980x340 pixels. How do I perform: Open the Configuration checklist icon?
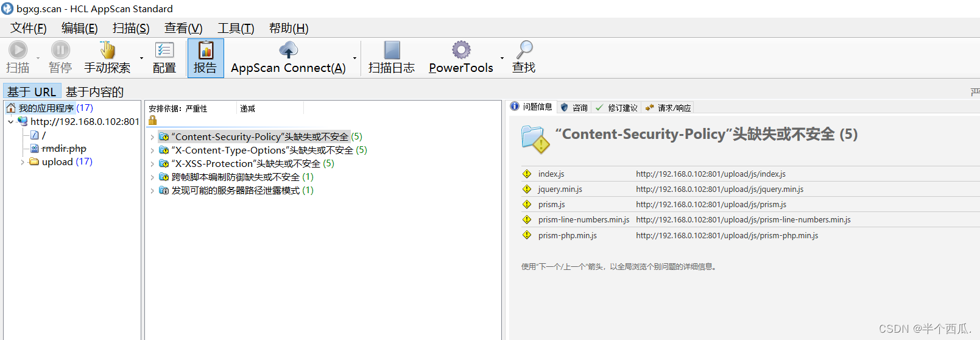[164, 50]
